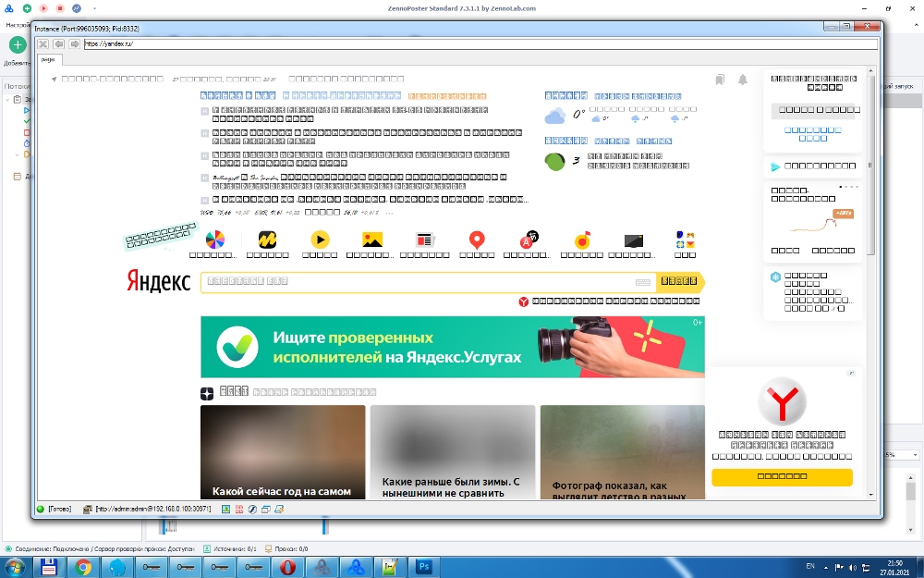This screenshot has height=578, width=924.
Task: Open the red Maps pin service icon
Action: [x=477, y=240]
